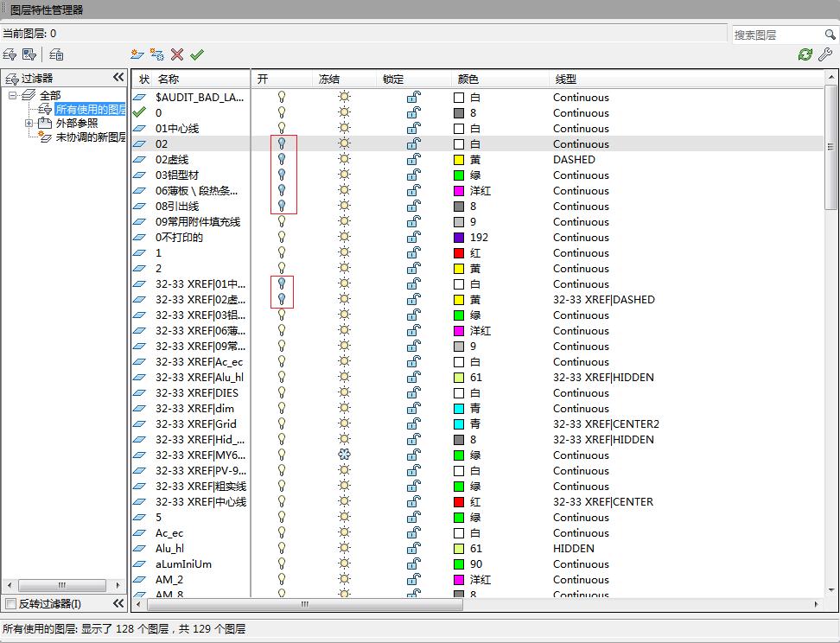
Task: Click the green refresh icon
Action: [x=805, y=54]
